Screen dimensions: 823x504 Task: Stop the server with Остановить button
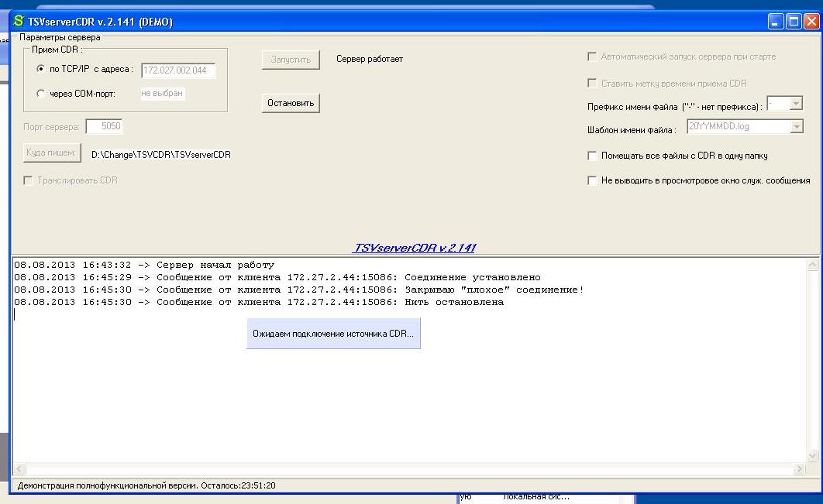291,103
